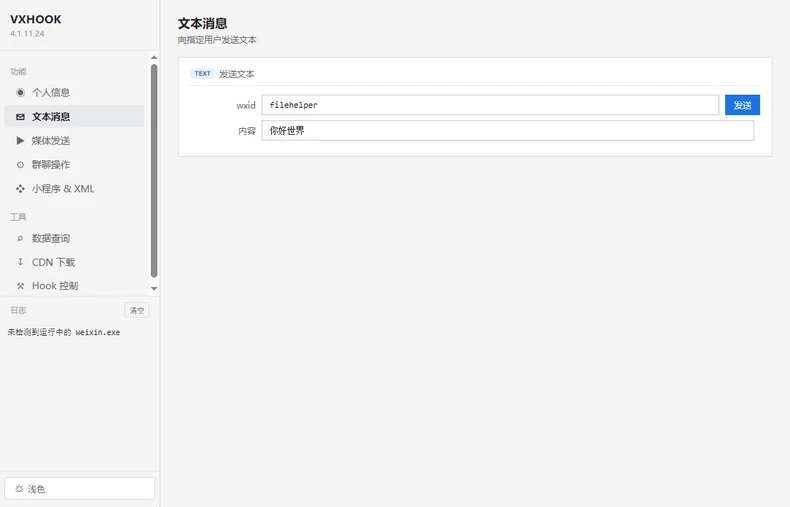Click the TEXT badge label
790x507 pixels.
click(x=203, y=74)
